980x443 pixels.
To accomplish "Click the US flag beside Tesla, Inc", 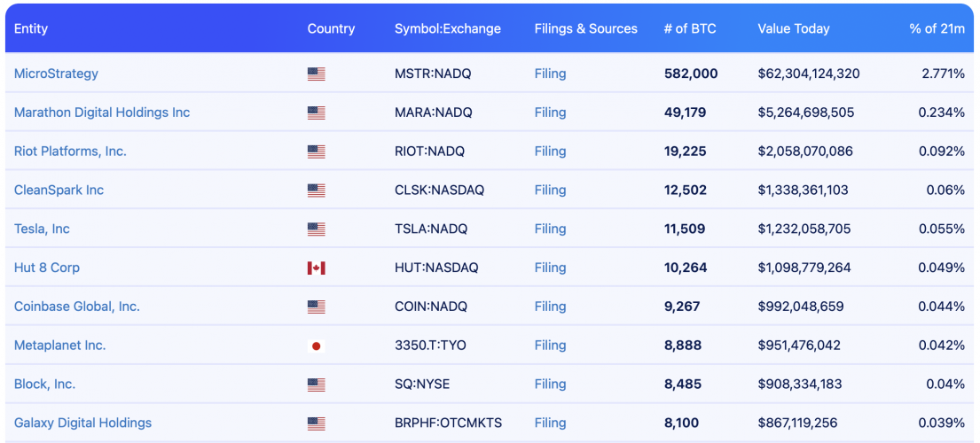I will tap(317, 229).
